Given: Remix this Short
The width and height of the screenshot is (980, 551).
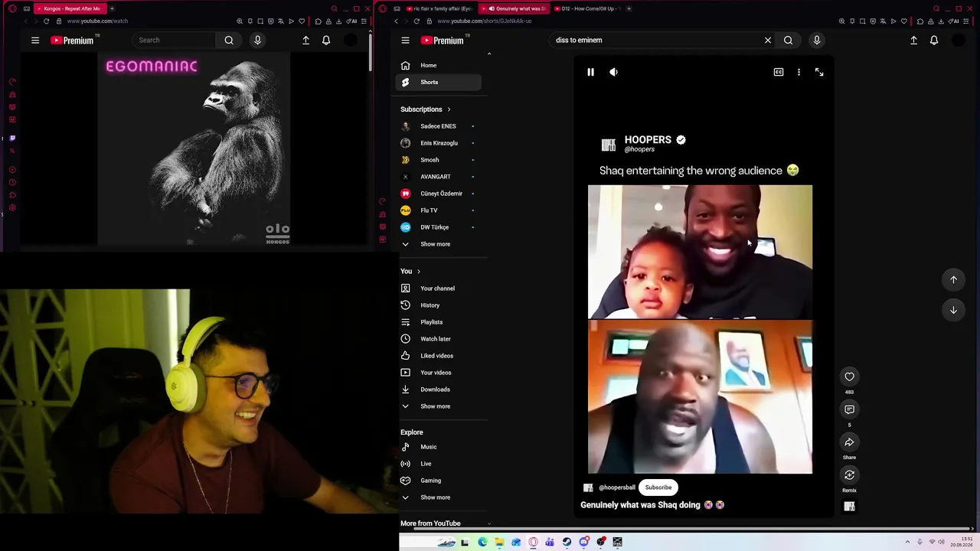Looking at the screenshot, I should (849, 475).
